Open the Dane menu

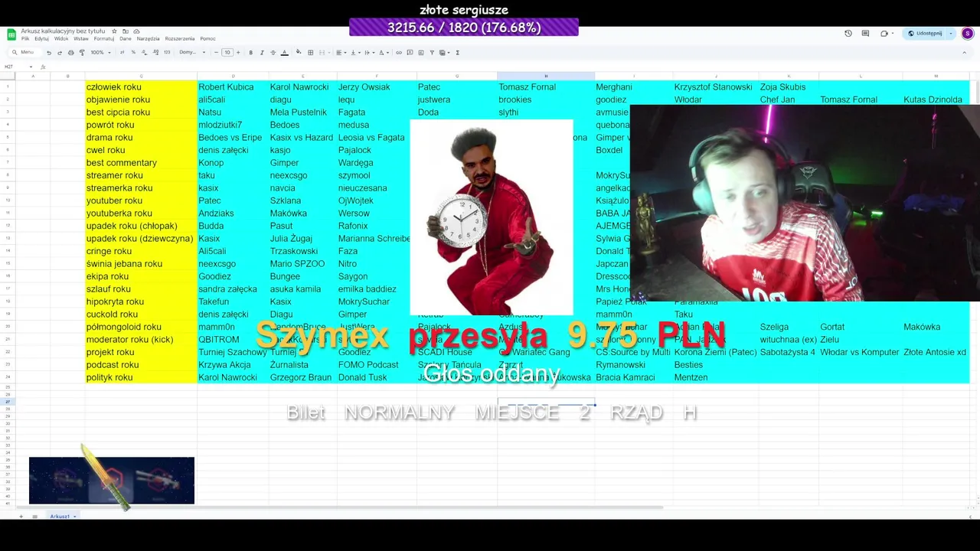pyautogui.click(x=126, y=39)
